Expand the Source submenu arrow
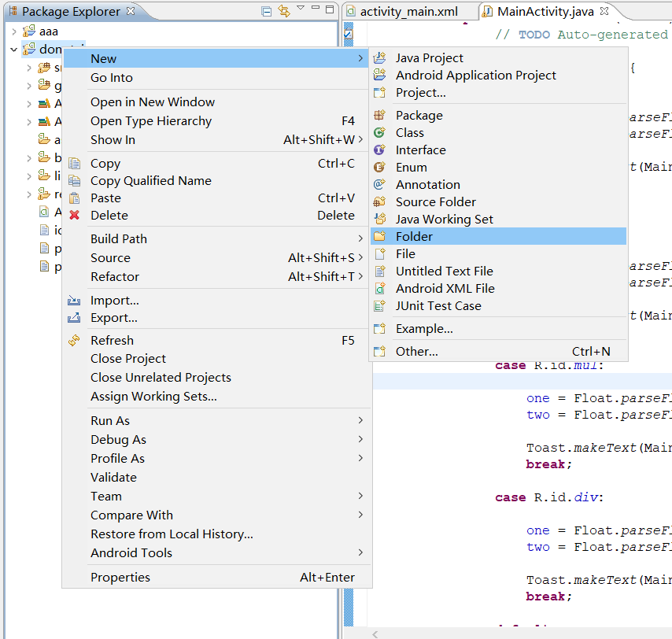This screenshot has width=672, height=639. click(x=360, y=257)
